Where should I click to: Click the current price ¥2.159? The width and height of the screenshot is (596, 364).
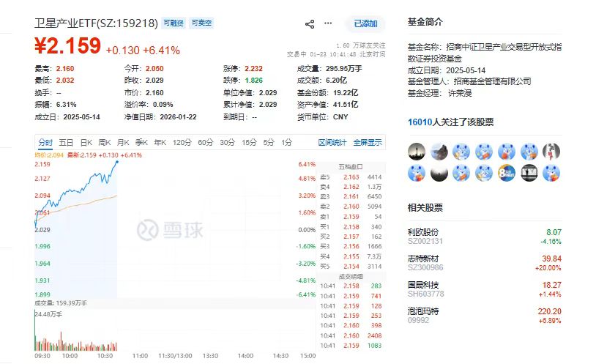(x=67, y=46)
